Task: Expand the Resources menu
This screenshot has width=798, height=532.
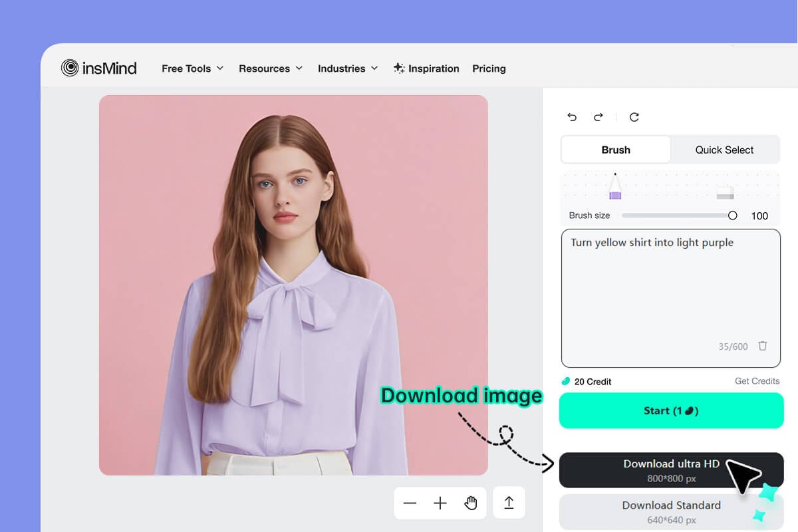Action: 271,68
